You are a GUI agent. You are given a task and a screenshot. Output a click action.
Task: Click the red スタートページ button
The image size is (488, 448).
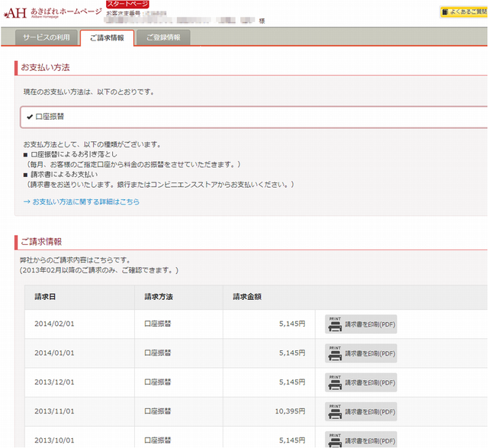point(127,4)
